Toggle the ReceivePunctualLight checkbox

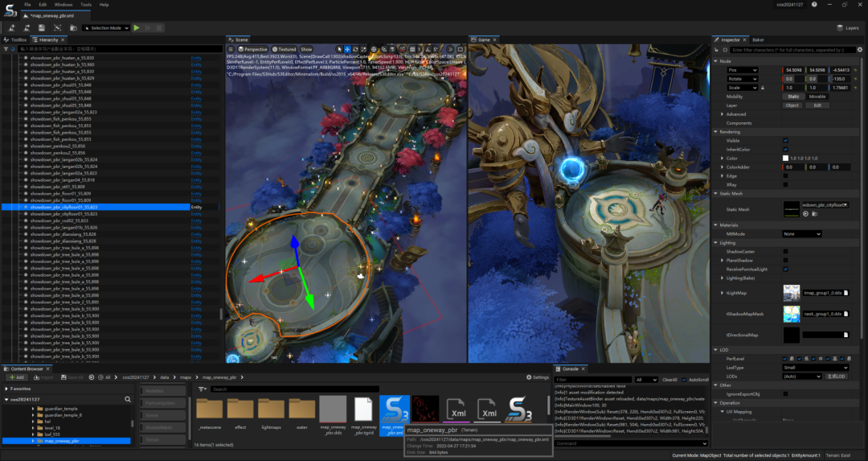pyautogui.click(x=785, y=270)
